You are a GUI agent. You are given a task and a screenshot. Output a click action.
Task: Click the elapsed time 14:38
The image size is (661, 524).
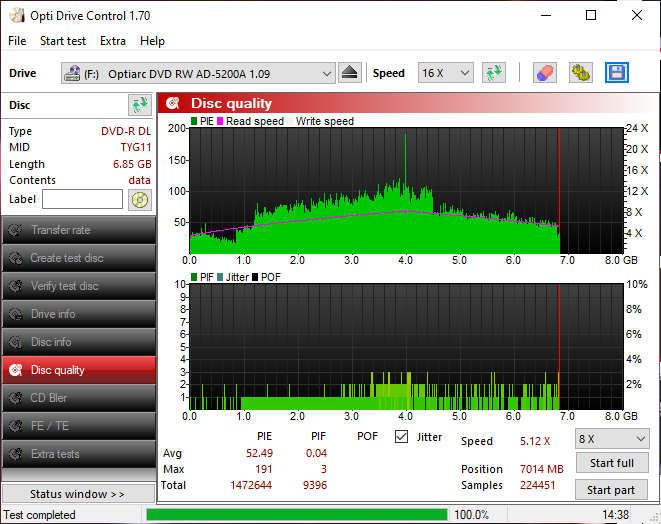click(x=615, y=515)
